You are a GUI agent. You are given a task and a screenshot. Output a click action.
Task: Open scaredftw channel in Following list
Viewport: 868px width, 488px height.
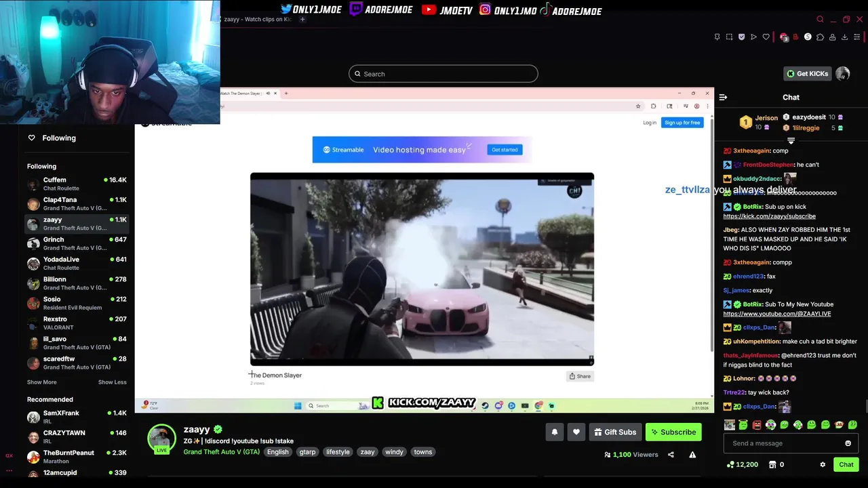coord(77,363)
